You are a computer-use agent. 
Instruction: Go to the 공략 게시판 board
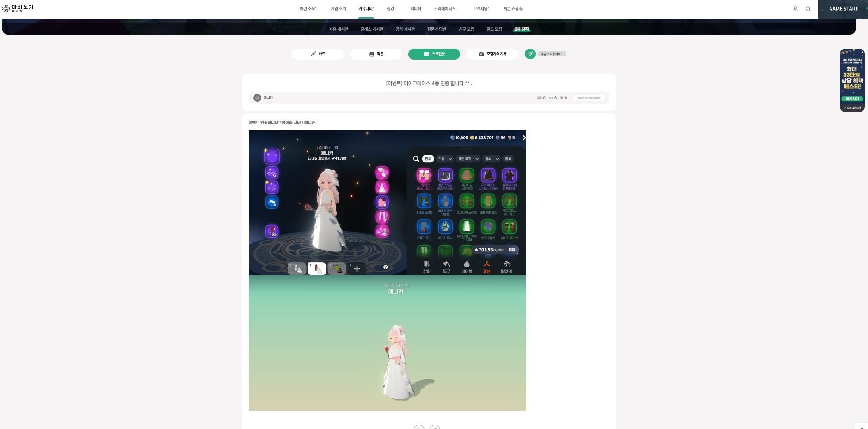(x=405, y=29)
